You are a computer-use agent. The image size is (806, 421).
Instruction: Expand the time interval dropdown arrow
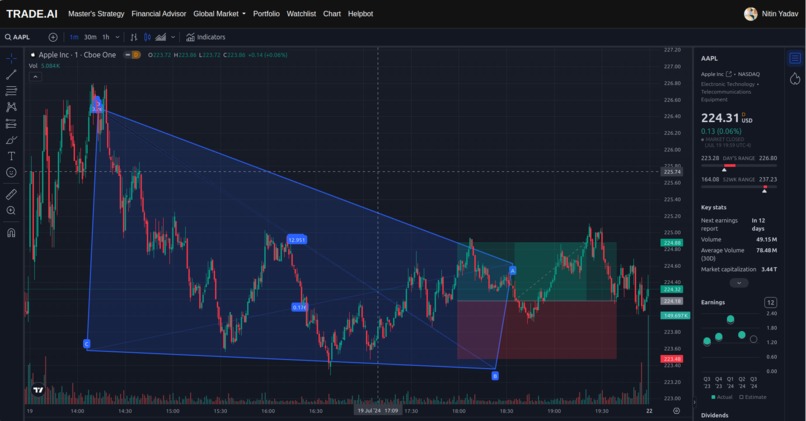click(118, 37)
